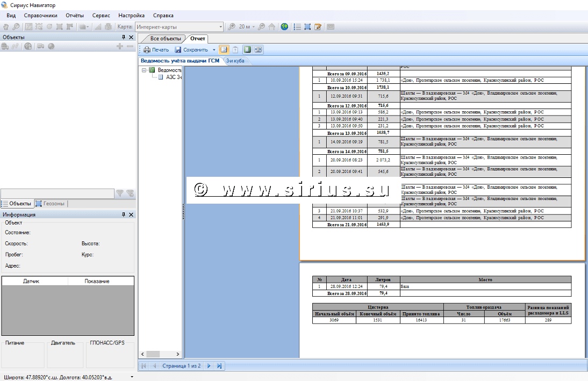Toggle the green page layout view button
588x381 pixels.
pyautogui.click(x=247, y=49)
